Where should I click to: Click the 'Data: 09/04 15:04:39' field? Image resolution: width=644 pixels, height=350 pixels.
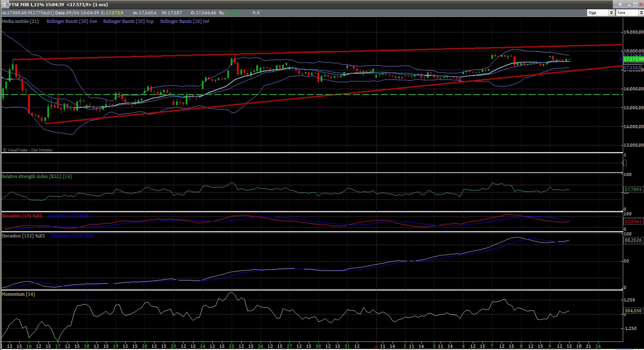point(77,13)
